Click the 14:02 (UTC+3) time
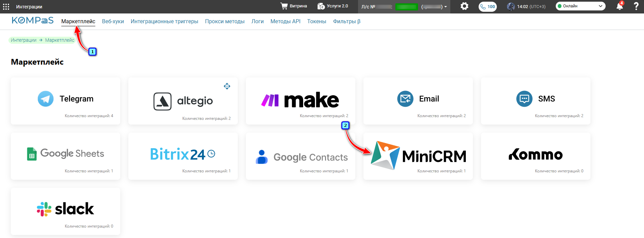 (531, 6)
